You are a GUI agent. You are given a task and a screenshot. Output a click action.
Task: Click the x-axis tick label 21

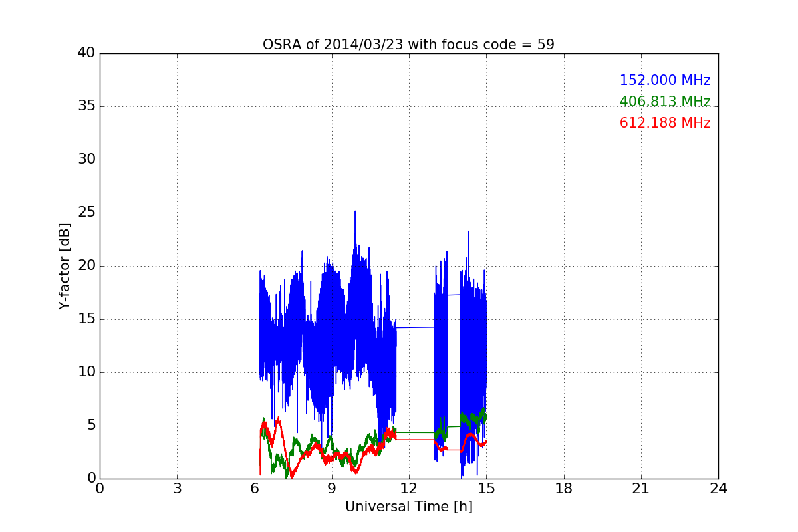tap(641, 489)
